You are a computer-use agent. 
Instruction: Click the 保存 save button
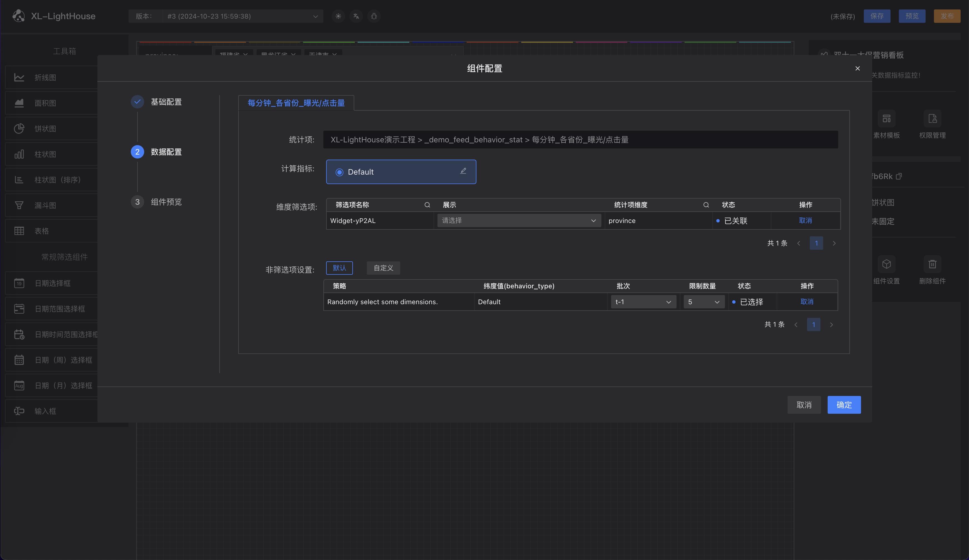877,16
